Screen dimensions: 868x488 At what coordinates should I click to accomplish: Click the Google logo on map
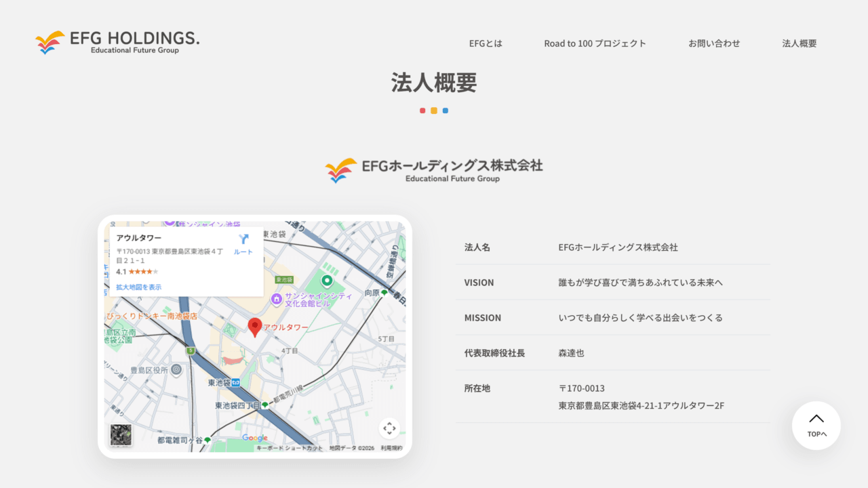point(255,439)
